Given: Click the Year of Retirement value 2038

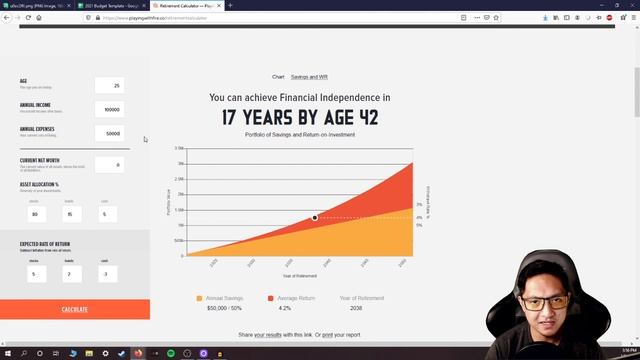Looking at the screenshot, I should coord(356,308).
